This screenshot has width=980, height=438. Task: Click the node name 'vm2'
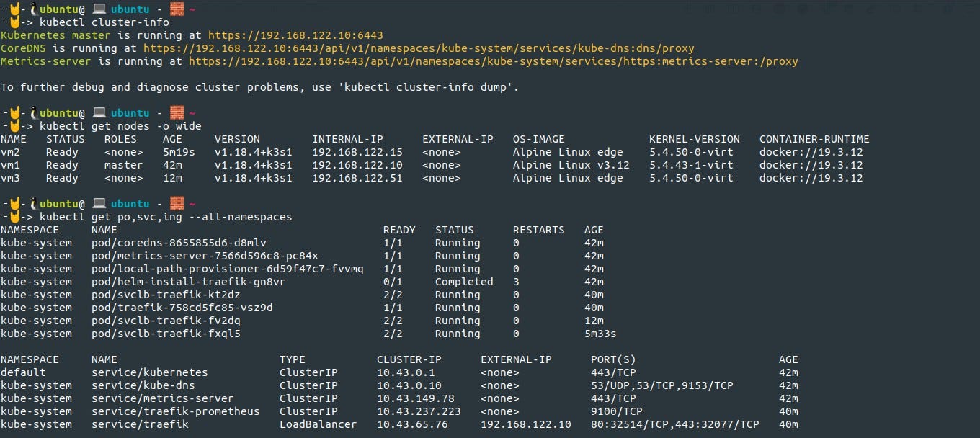[10, 152]
